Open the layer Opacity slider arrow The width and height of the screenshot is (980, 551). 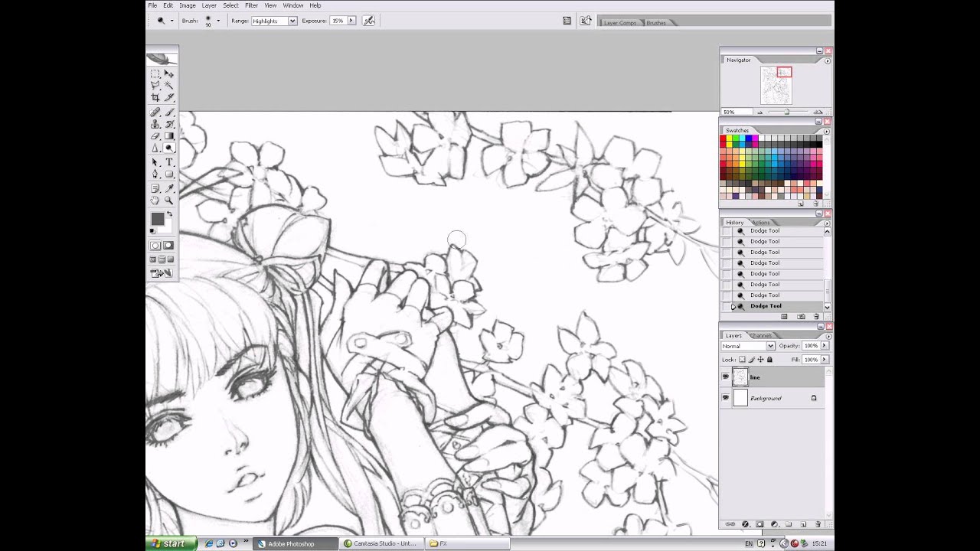tap(825, 346)
